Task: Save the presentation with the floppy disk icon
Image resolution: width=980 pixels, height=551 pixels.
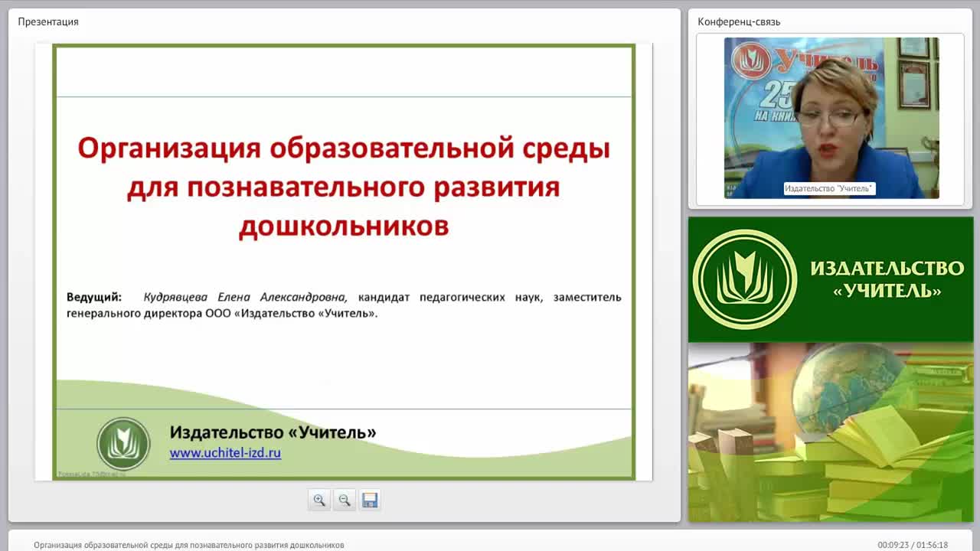Action: click(x=370, y=500)
